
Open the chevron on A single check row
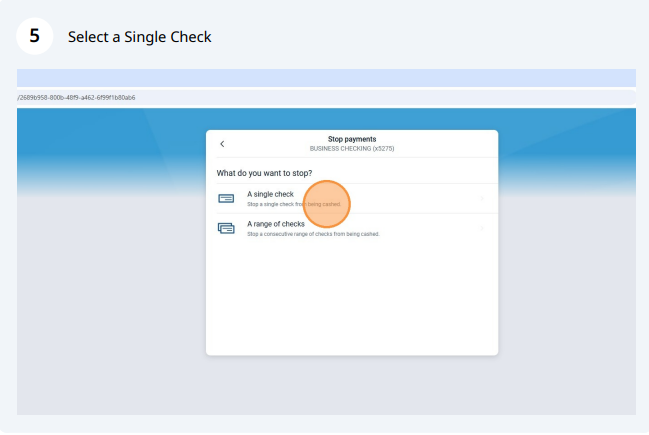(482, 199)
